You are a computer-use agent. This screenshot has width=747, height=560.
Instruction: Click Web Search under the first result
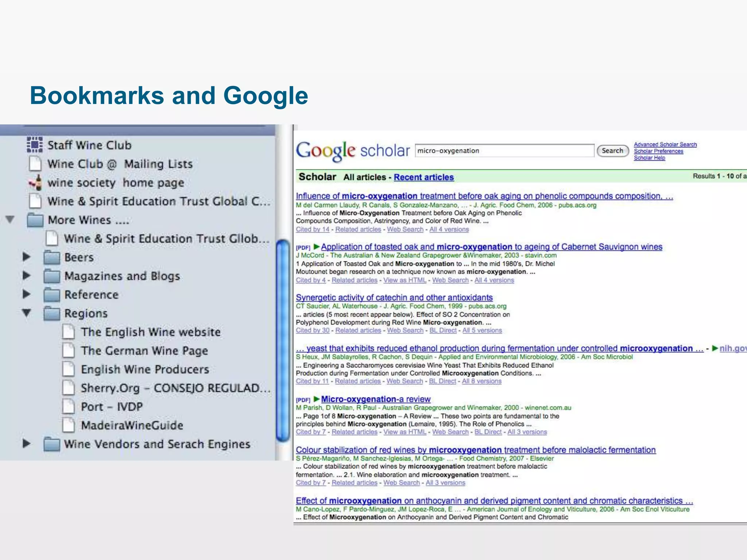pos(405,229)
